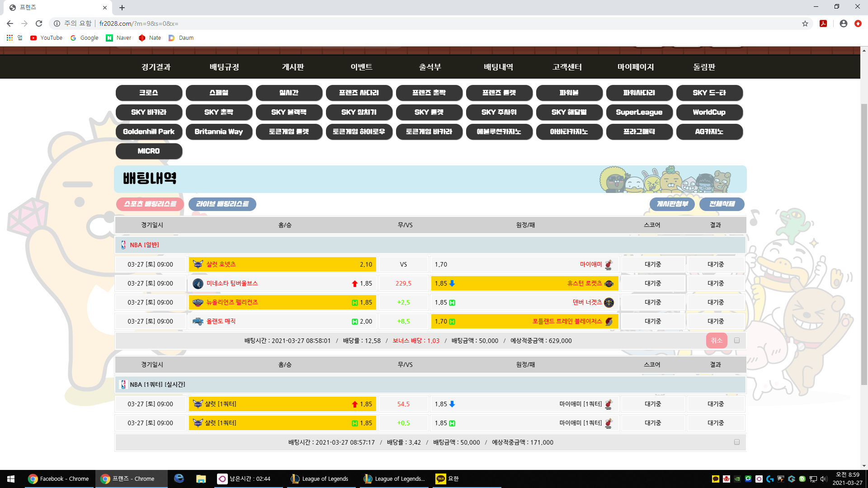This screenshot has height=488, width=868.
Task: Click the Windows Start button
Action: coord(11,479)
